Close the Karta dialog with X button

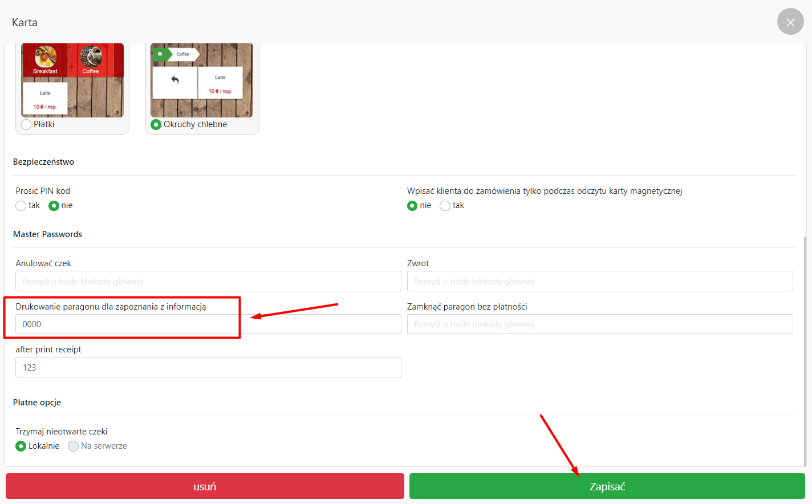pos(790,22)
